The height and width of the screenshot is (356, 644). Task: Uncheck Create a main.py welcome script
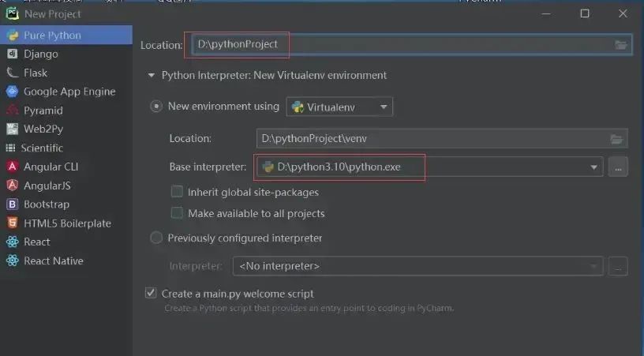click(151, 293)
